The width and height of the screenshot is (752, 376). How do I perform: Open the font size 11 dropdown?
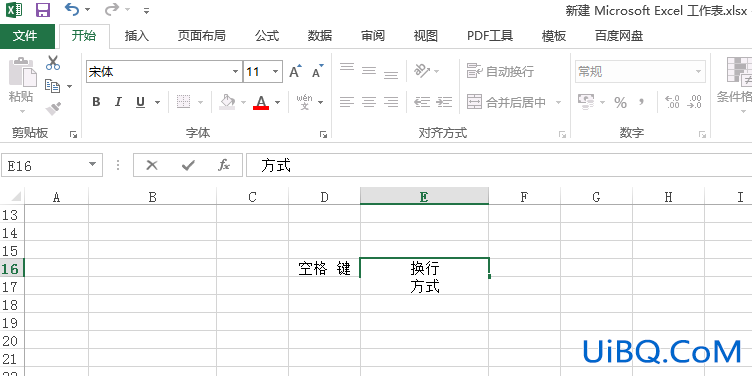click(275, 72)
